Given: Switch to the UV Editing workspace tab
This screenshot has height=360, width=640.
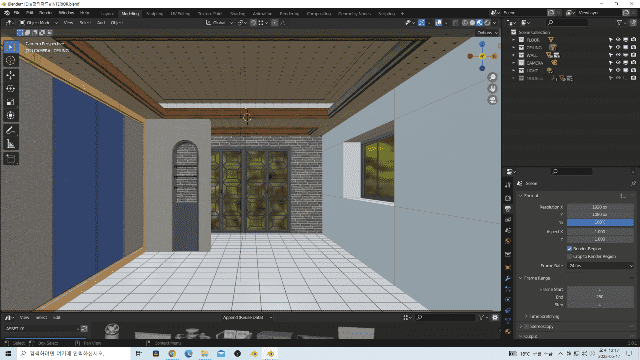Looking at the screenshot, I should tap(180, 13).
